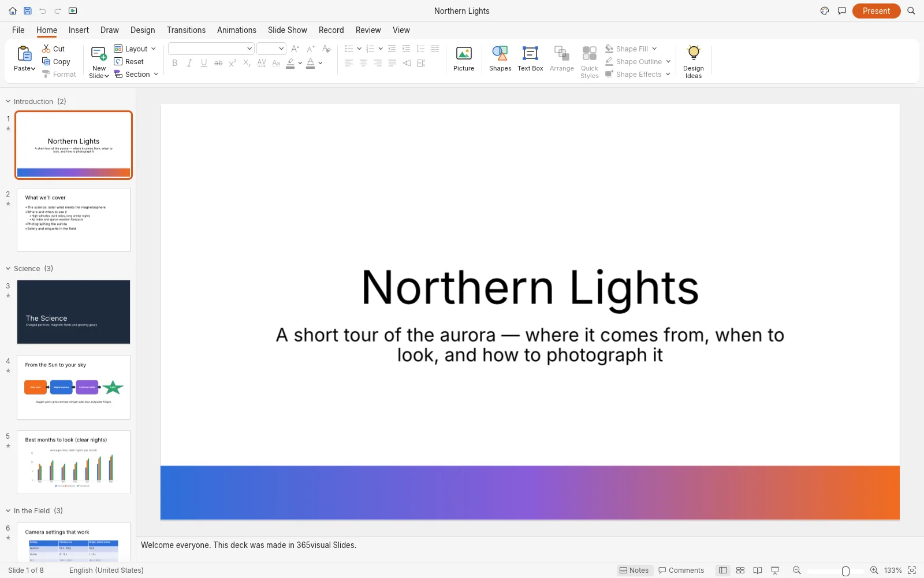Open the Slide Show tab
Screen dimensions: 924x578
(288, 30)
